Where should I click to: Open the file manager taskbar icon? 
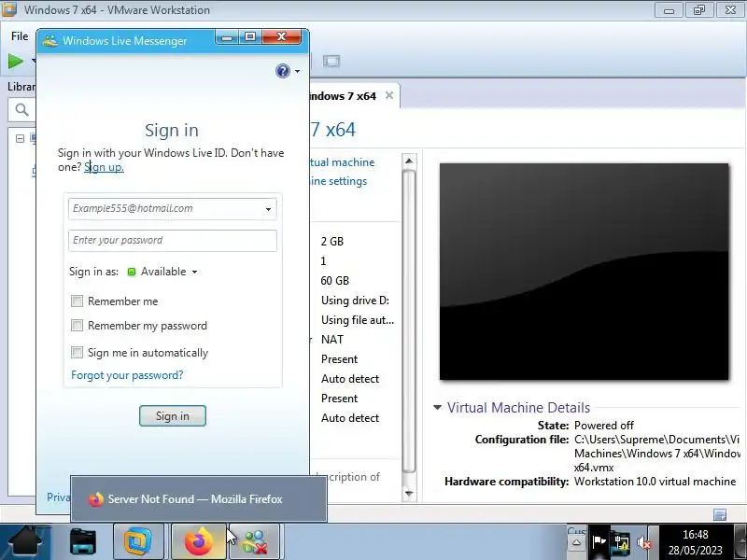click(x=82, y=541)
